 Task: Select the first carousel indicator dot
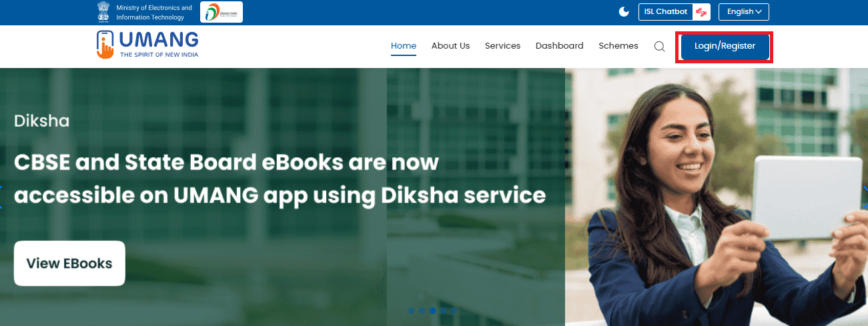click(x=411, y=311)
